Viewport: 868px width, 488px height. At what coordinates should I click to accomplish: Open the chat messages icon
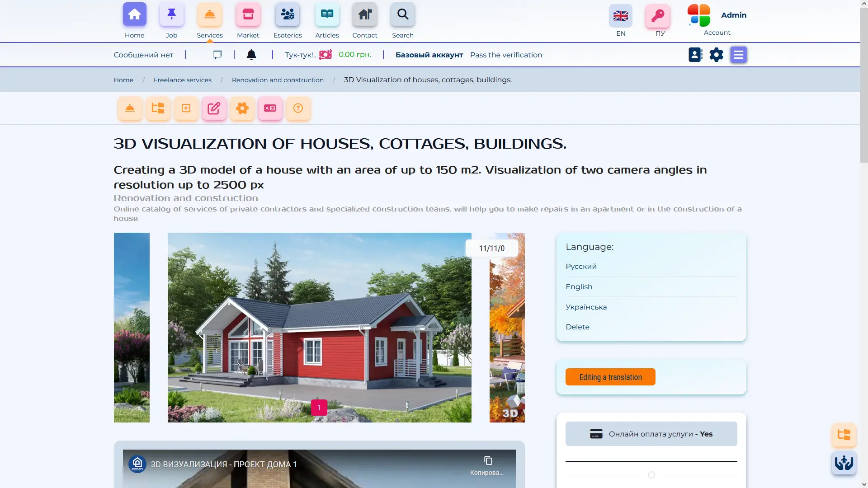pos(217,55)
